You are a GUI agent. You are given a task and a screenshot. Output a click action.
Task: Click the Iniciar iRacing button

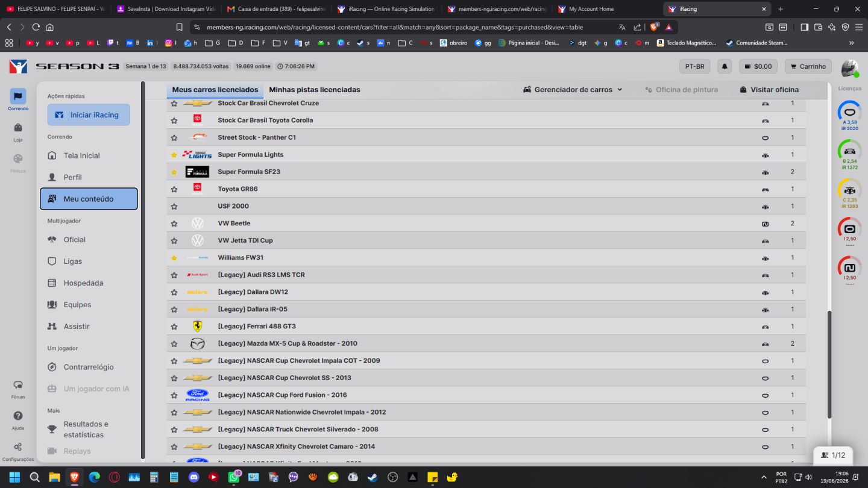pyautogui.click(x=89, y=115)
